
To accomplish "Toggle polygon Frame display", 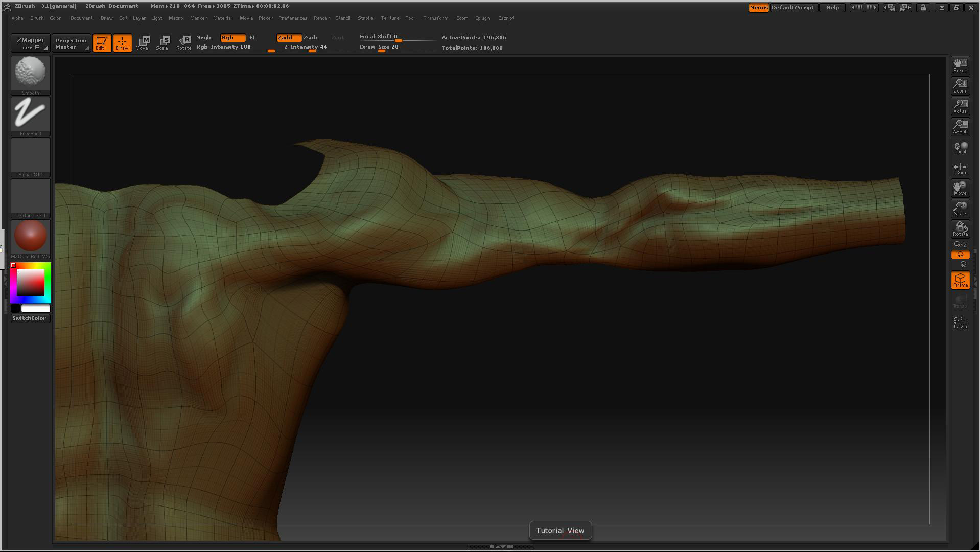I will tap(960, 280).
